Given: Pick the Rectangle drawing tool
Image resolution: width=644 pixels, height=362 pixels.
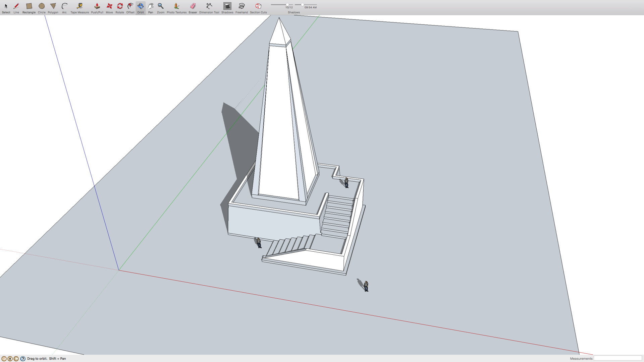Looking at the screenshot, I should coord(29,6).
